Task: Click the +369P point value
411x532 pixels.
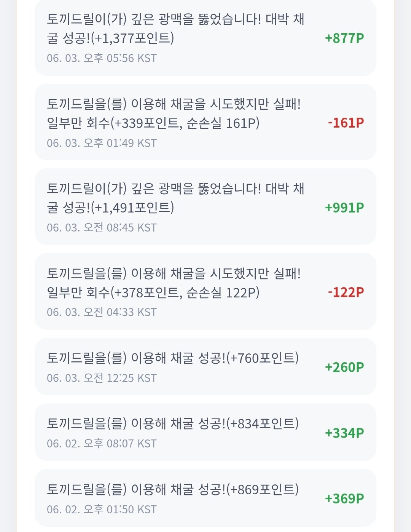Action: click(344, 498)
